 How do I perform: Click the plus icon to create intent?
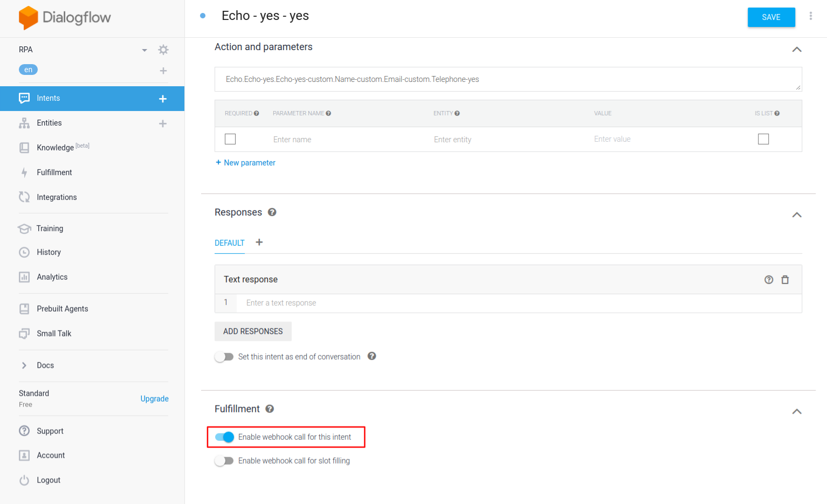coord(163,99)
